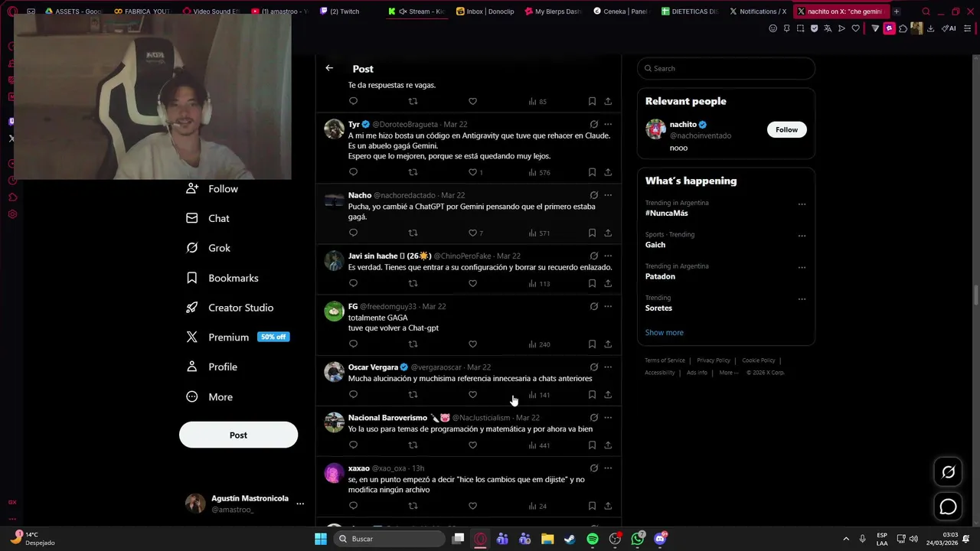
Task: Open browser extensions puzzle icon
Action: pyautogui.click(x=903, y=28)
